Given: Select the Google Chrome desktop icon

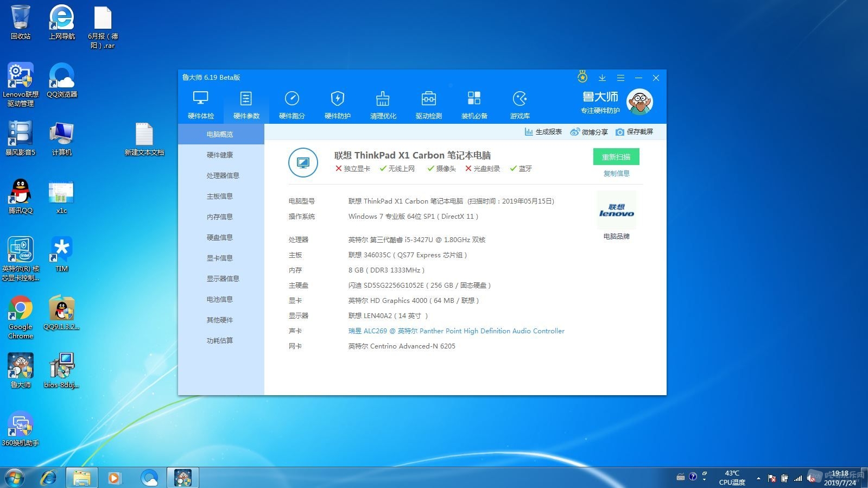Looking at the screenshot, I should point(21,317).
